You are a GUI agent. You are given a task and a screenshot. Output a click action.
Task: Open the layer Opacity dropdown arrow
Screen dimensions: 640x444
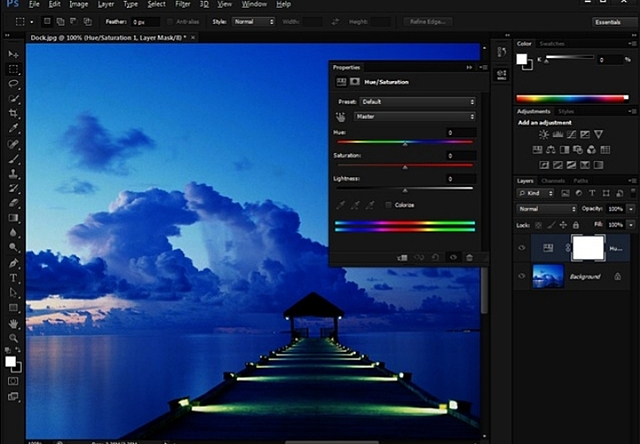coord(631,209)
